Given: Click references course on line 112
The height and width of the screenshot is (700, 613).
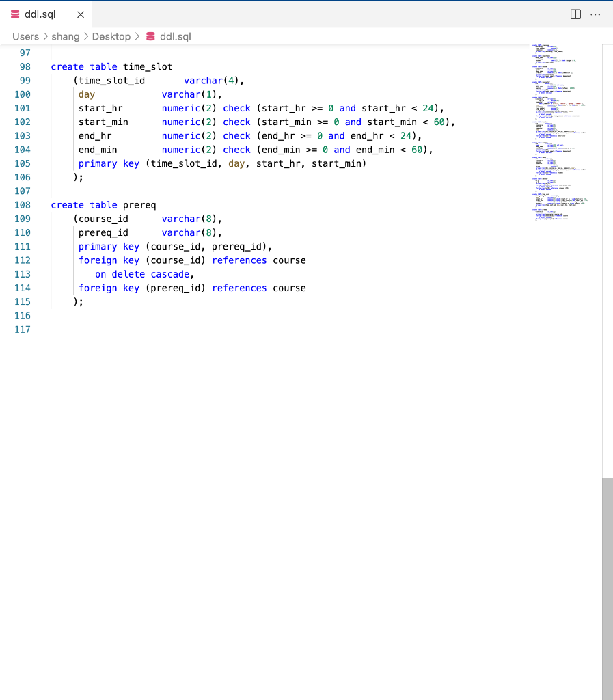Looking at the screenshot, I should (260, 260).
